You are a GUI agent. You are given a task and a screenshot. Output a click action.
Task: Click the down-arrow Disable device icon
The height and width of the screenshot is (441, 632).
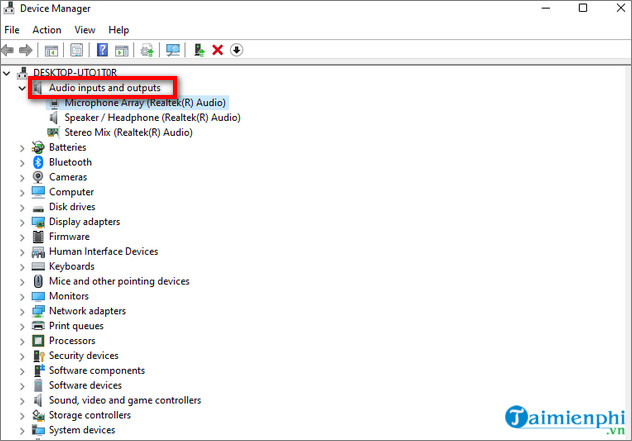pos(237,50)
